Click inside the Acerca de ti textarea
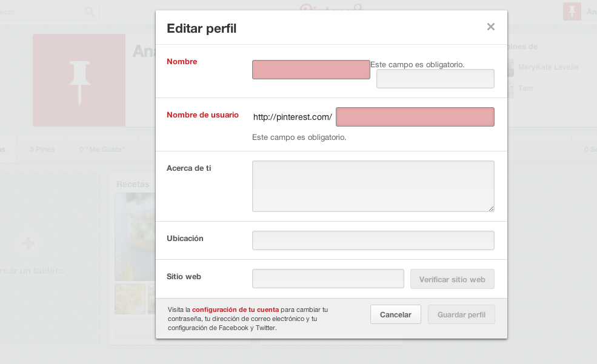The height and width of the screenshot is (364, 597). click(373, 186)
